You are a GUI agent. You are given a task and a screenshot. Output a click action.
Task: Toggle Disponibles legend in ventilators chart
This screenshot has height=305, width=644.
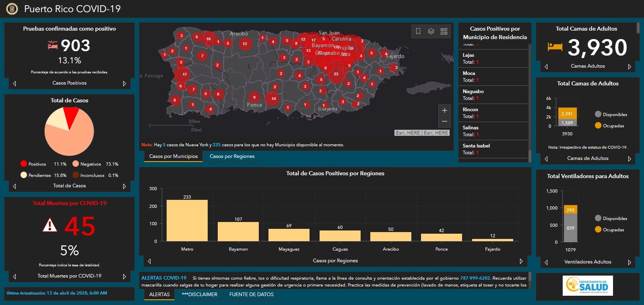[x=611, y=218]
